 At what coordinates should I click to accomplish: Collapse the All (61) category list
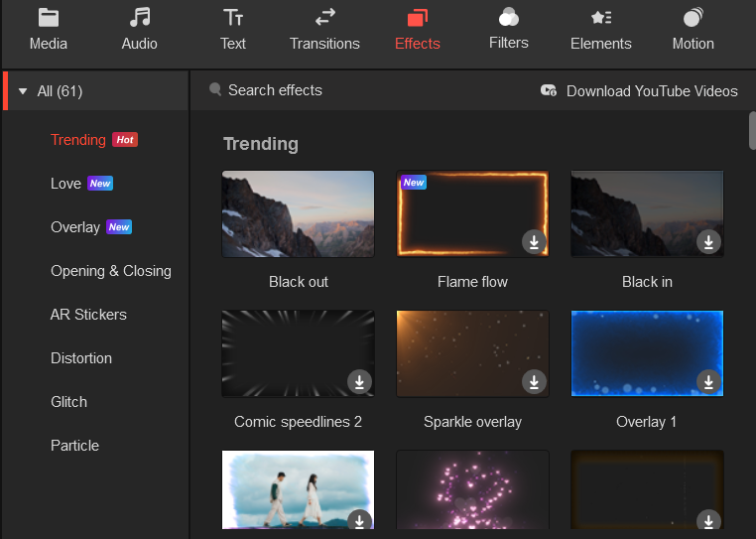(23, 91)
